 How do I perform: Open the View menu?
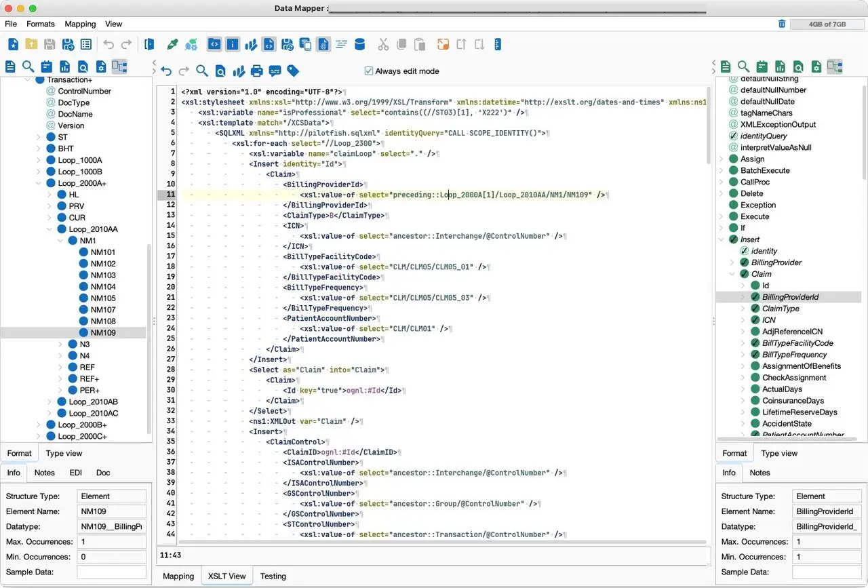point(114,24)
